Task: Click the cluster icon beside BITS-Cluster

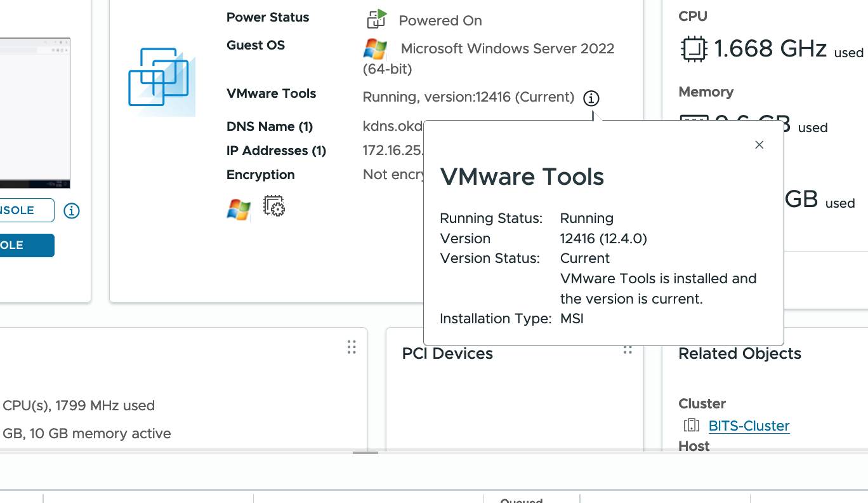Action: [x=691, y=426]
